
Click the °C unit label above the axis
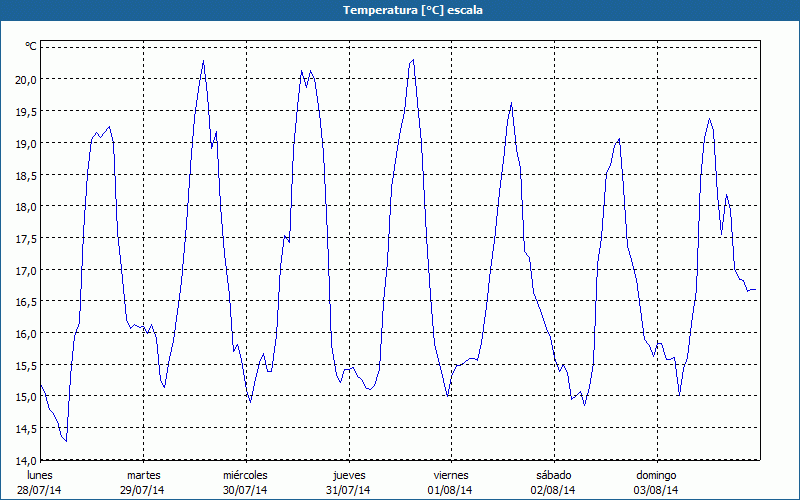[31, 46]
